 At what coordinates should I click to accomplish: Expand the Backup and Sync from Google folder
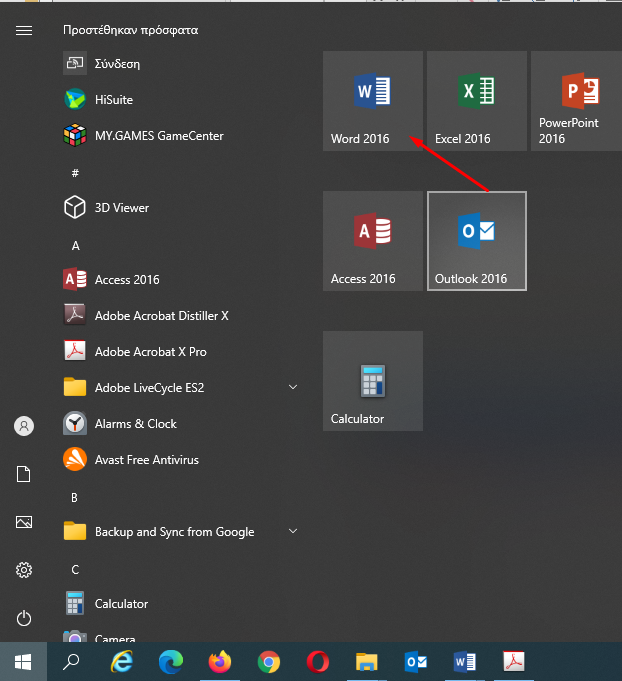(x=180, y=532)
